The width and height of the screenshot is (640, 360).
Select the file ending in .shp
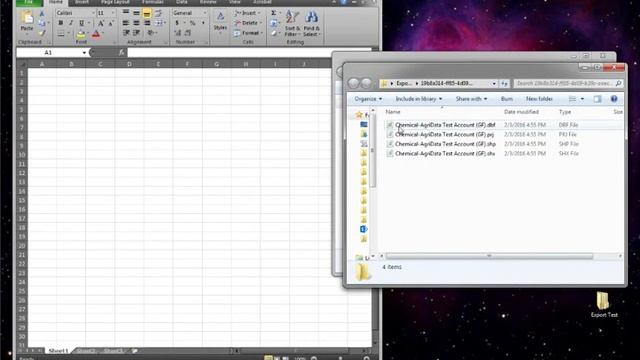tap(445, 144)
